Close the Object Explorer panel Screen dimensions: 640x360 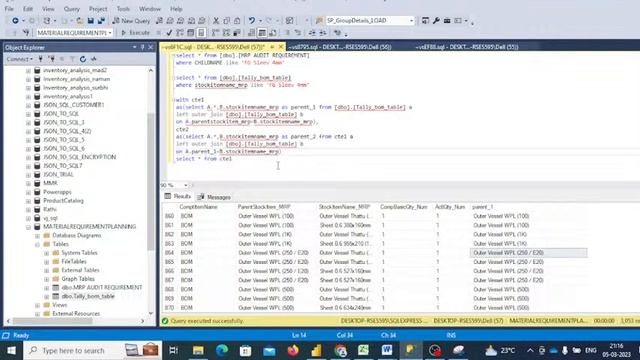(151, 47)
